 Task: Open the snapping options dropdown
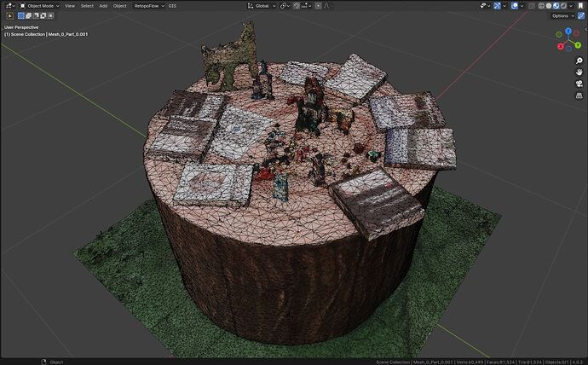(307, 6)
